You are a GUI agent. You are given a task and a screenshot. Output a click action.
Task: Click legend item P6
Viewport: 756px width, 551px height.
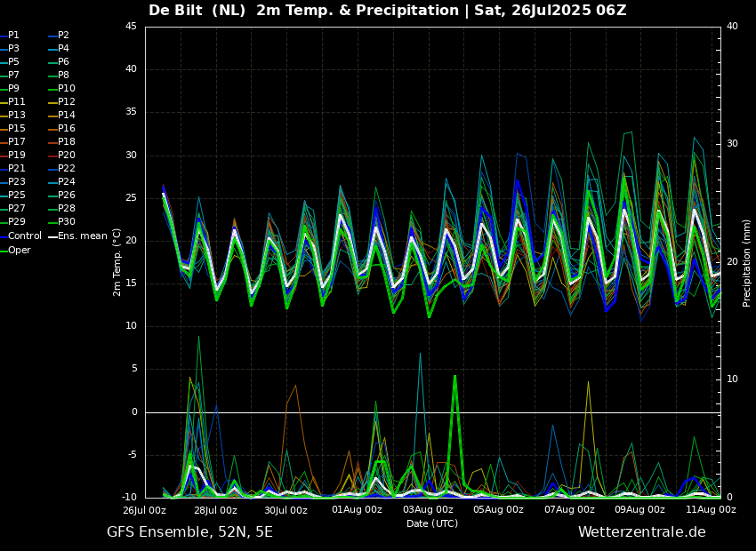(59, 61)
